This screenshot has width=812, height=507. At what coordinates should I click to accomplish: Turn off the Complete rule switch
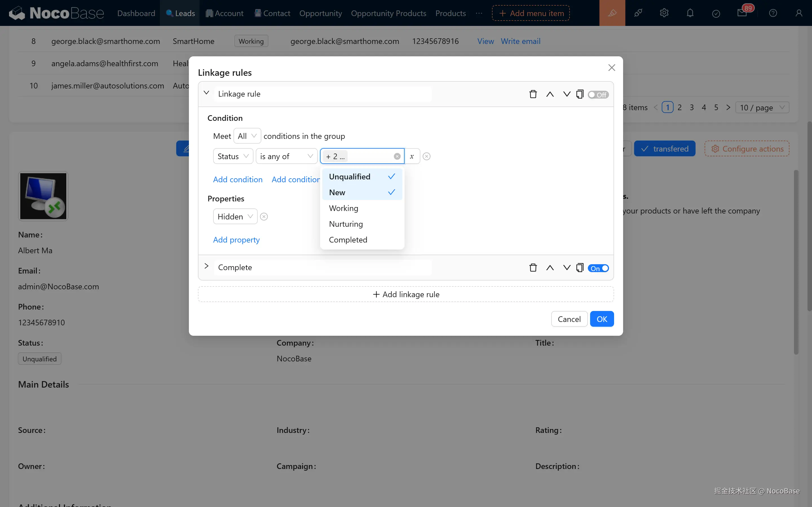(598, 268)
